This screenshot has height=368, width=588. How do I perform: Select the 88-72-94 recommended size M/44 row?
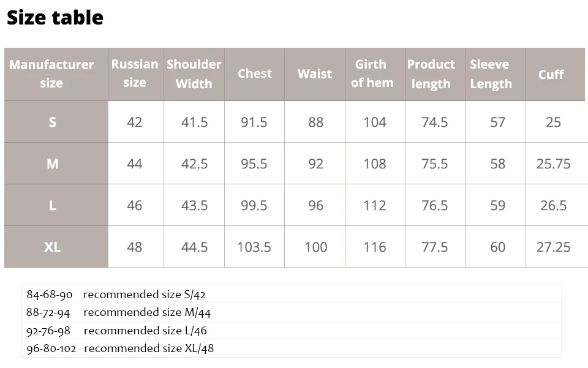coord(292,312)
